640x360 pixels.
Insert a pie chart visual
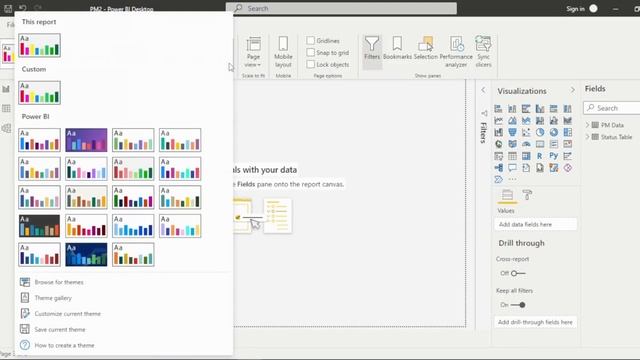[540, 132]
